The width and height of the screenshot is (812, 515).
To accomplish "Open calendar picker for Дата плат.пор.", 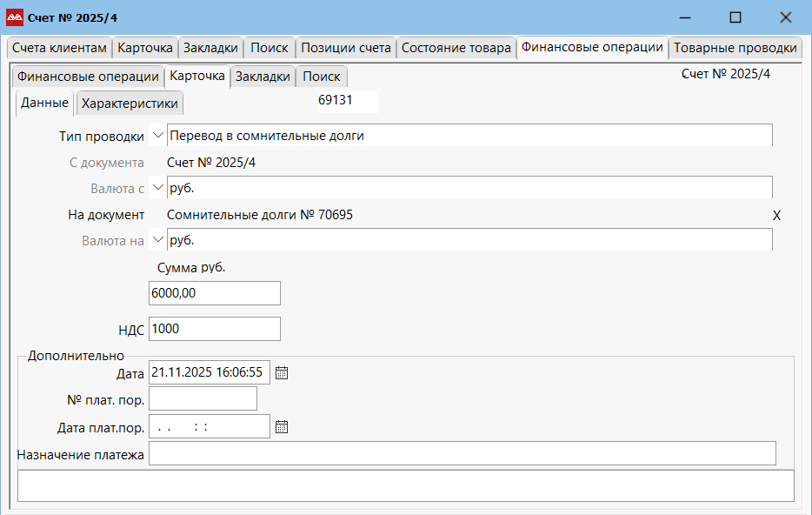I will pyautogui.click(x=281, y=427).
